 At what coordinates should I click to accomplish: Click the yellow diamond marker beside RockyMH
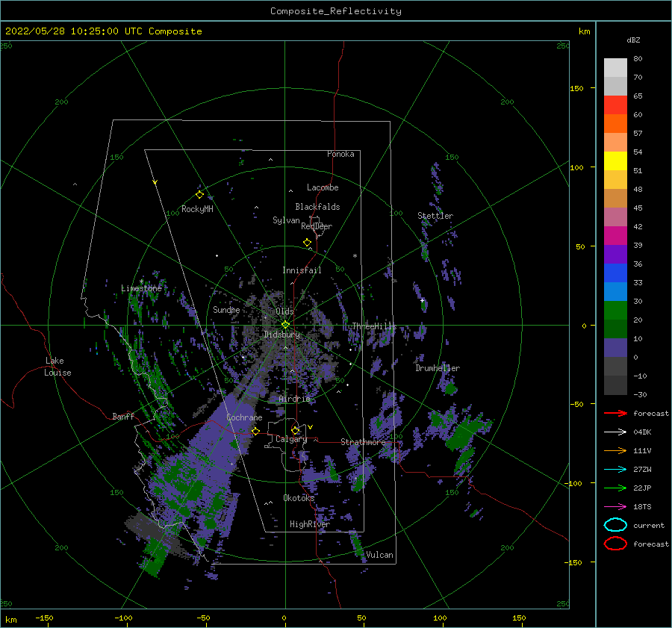199,195
